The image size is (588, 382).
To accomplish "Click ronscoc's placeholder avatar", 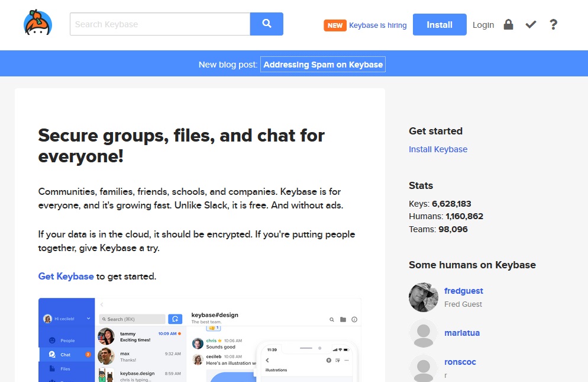I will pyautogui.click(x=424, y=368).
